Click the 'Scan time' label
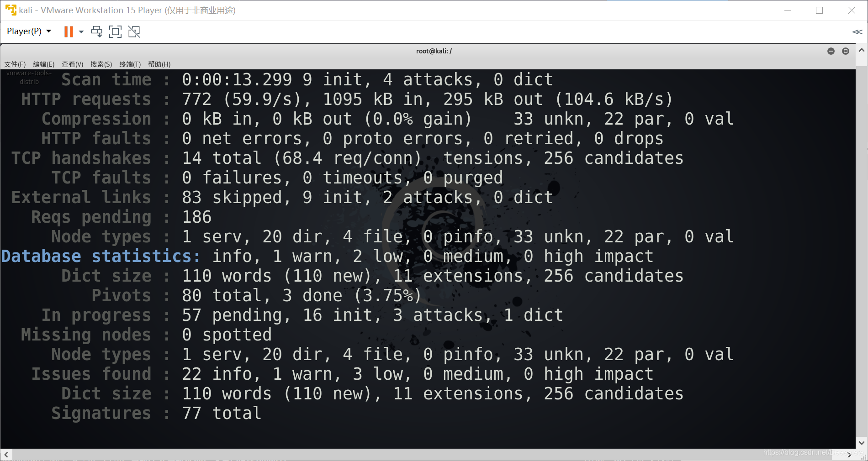The image size is (868, 461). tap(106, 79)
